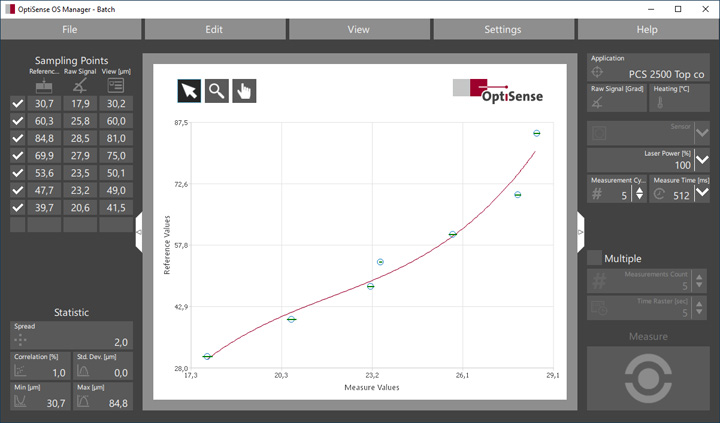The height and width of the screenshot is (423, 720).
Task: Click the Heating thermometer icon
Action: pos(661,104)
